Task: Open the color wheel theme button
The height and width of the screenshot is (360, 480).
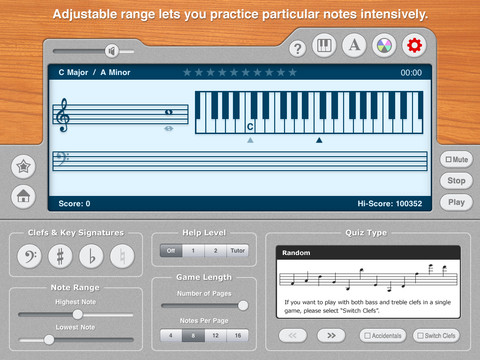Action: 384,46
